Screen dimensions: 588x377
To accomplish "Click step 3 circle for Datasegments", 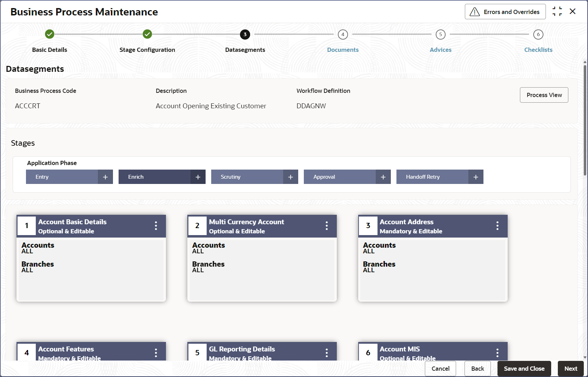I will [x=245, y=34].
